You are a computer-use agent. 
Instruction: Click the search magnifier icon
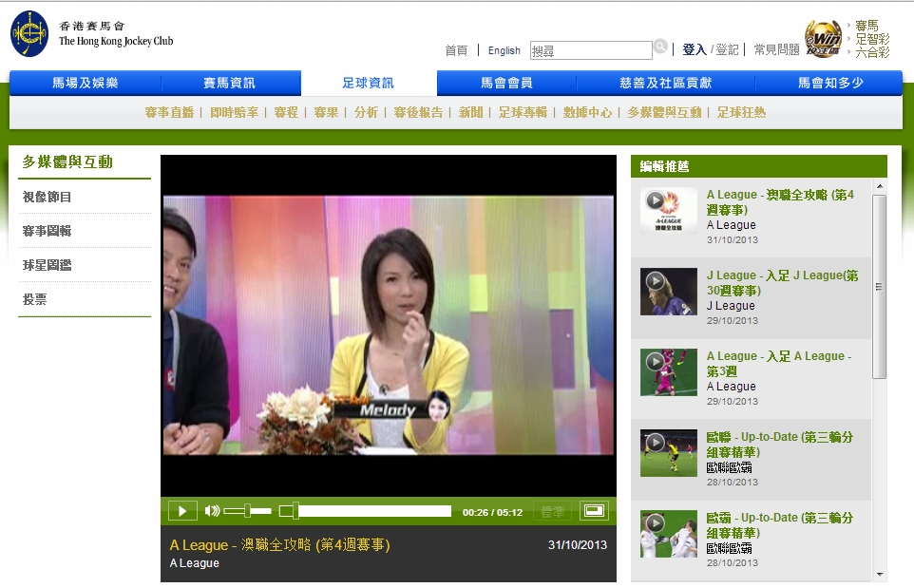point(660,47)
